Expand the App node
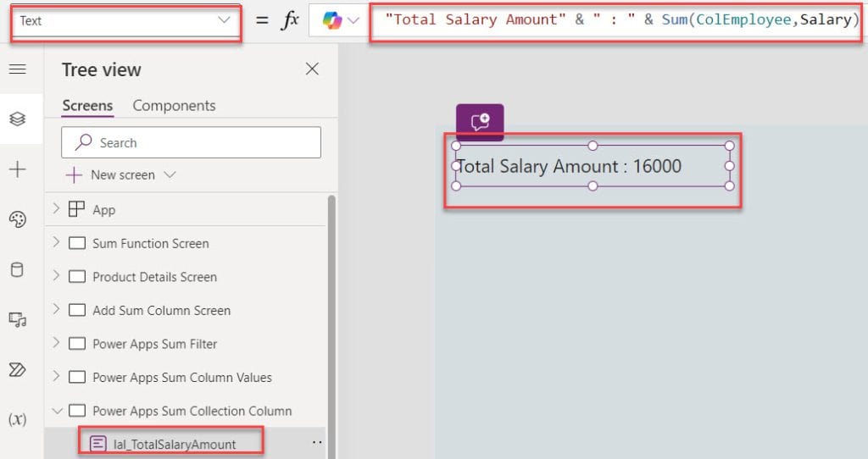This screenshot has width=868, height=459. [56, 209]
